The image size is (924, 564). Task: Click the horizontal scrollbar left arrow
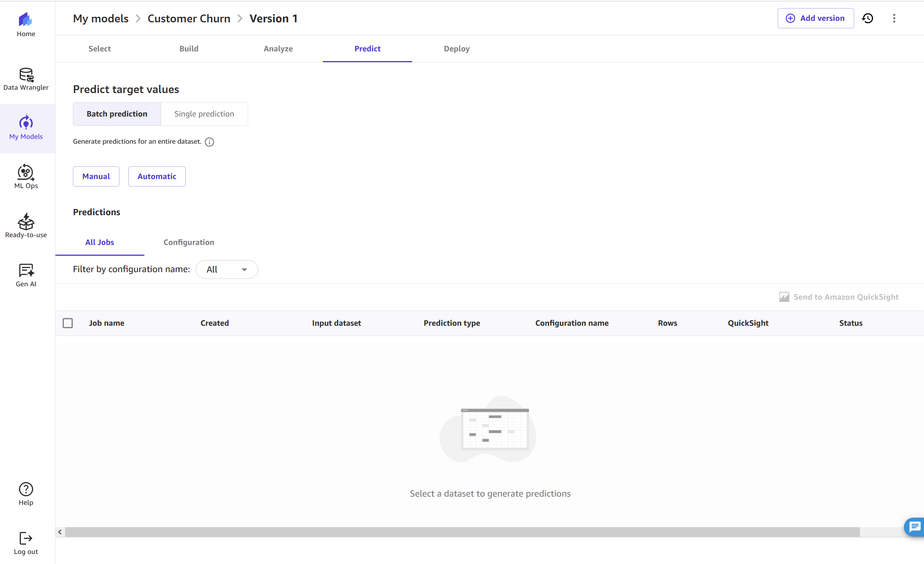(x=60, y=532)
